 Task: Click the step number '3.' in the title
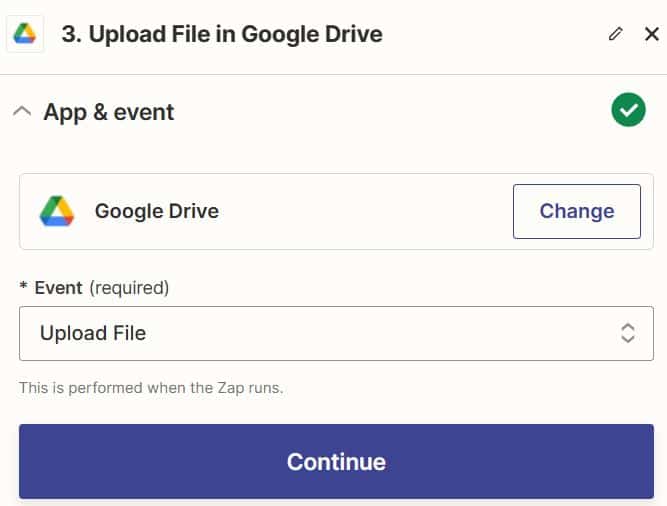coord(71,34)
